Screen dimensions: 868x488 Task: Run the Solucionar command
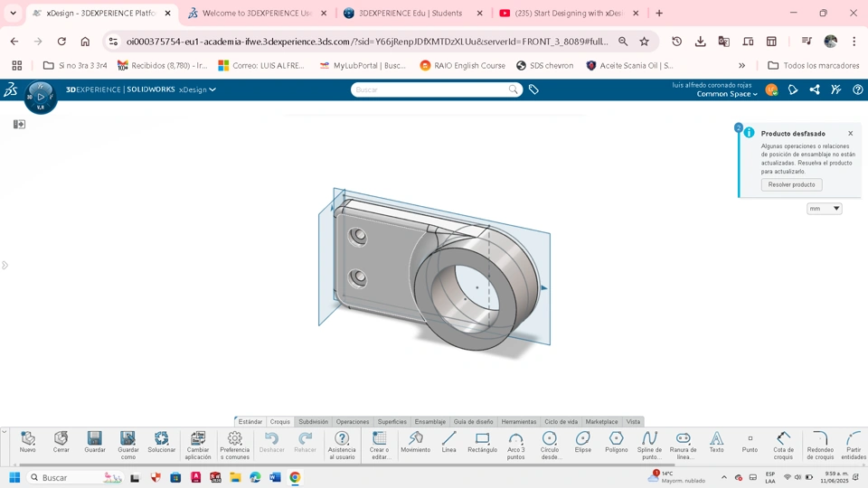[162, 439]
